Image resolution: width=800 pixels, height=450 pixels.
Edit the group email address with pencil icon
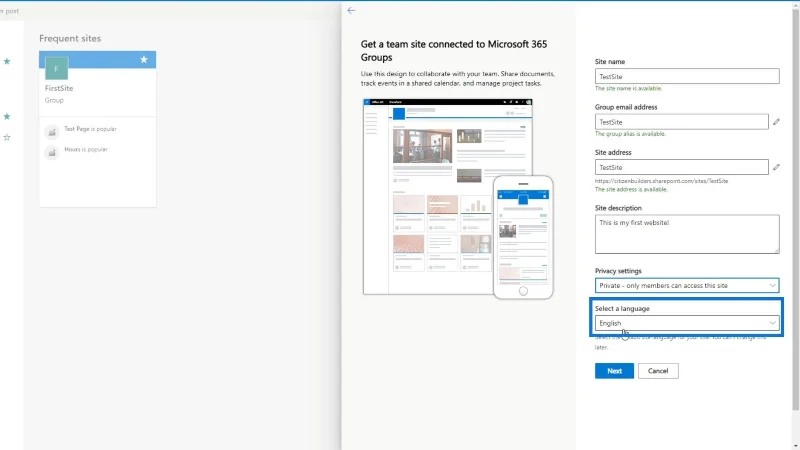point(776,121)
